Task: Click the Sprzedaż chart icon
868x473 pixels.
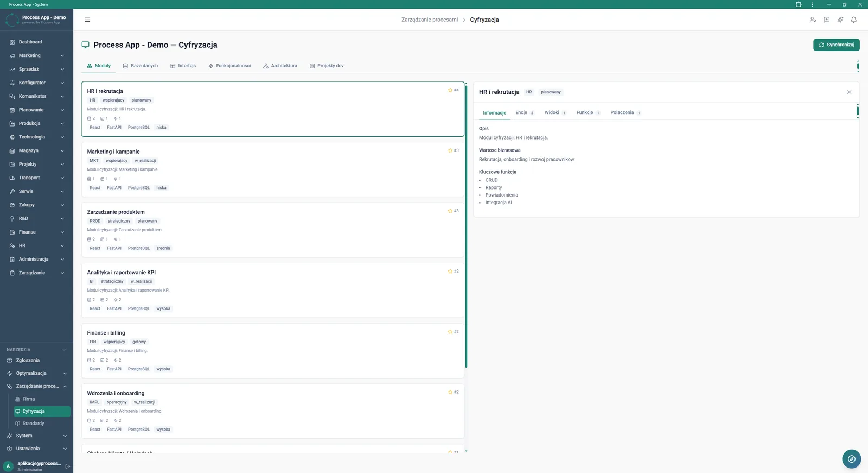Action: [x=12, y=69]
